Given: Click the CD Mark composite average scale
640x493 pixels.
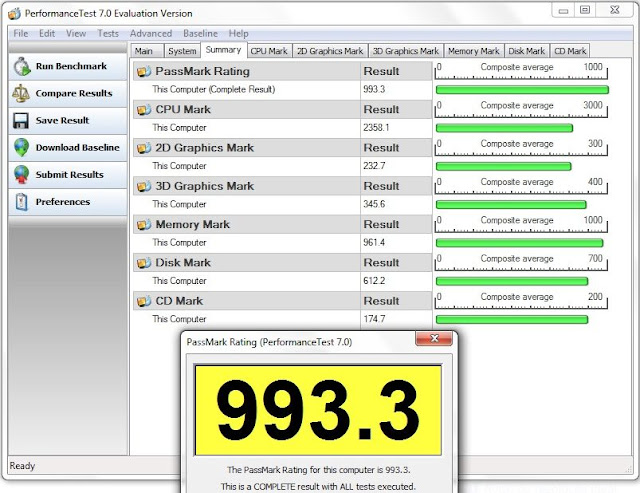Looking at the screenshot, I should [521, 300].
